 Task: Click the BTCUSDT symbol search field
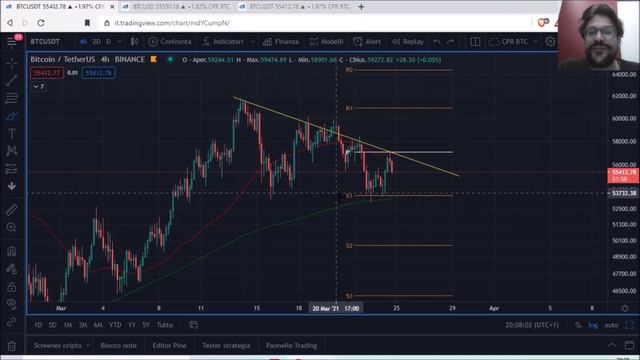pos(45,42)
